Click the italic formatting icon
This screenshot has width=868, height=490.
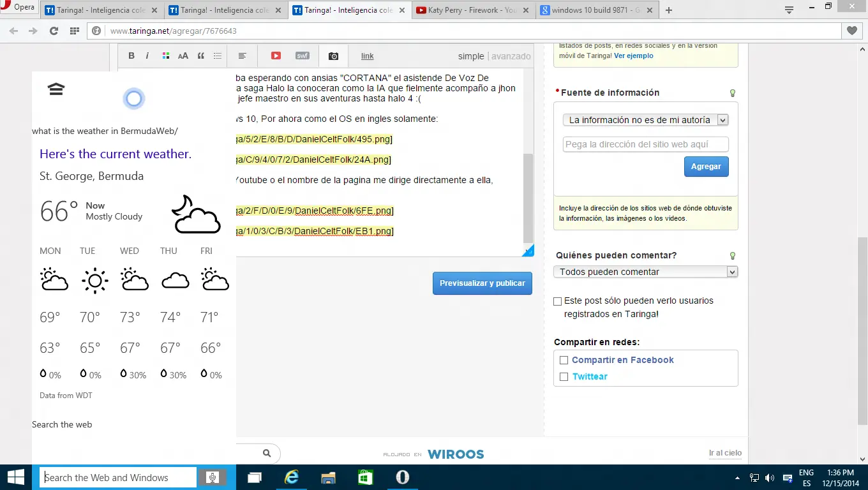click(147, 56)
